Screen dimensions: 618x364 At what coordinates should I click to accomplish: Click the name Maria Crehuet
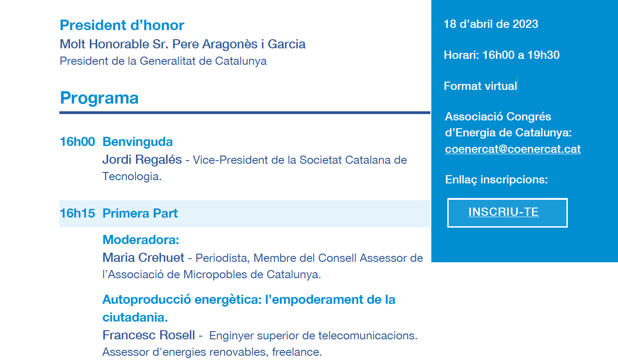[143, 258]
